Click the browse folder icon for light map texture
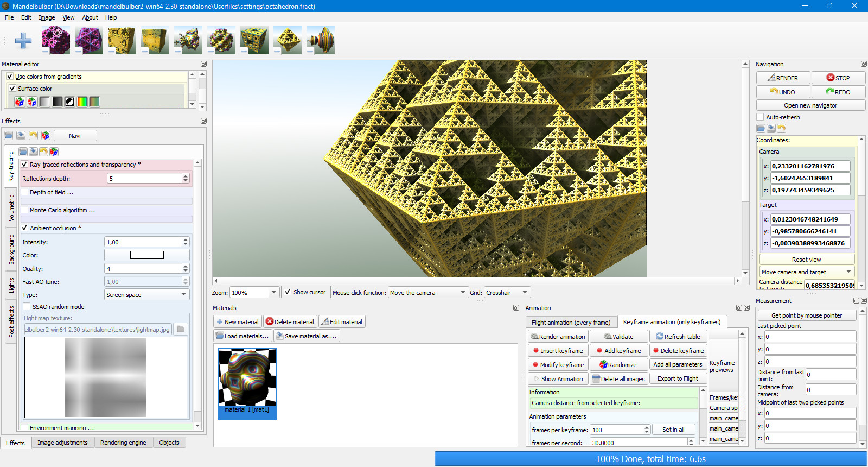 click(181, 329)
